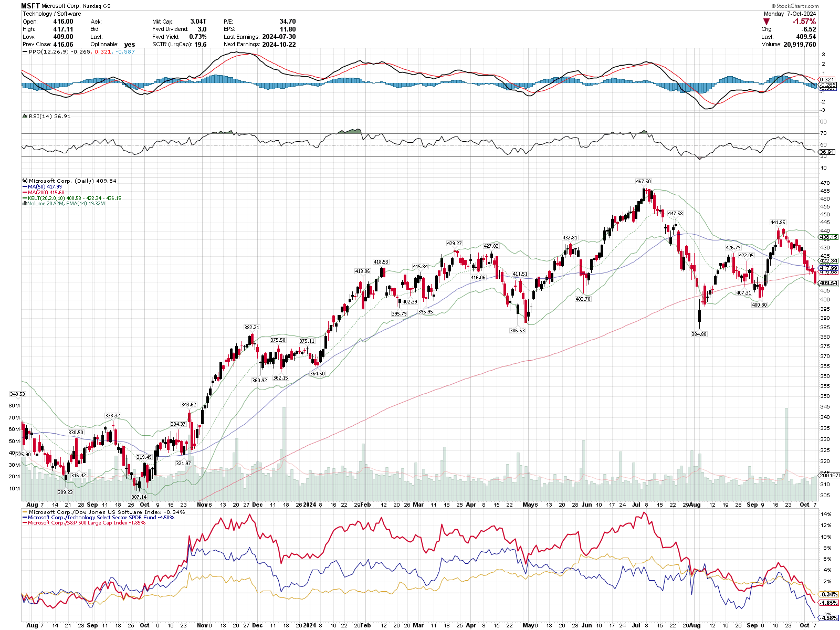
Task: Click the Open price 416.00
Action: point(64,22)
